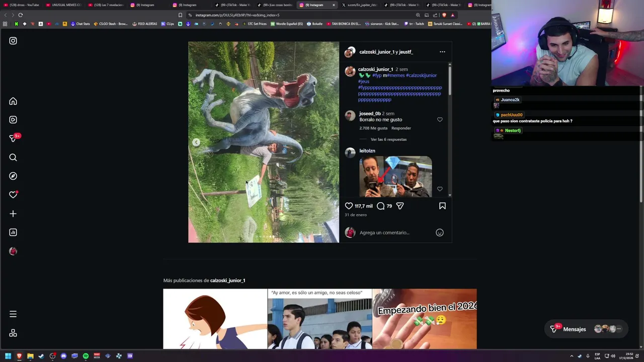Screen dimensions: 644x362
Task: Switch to 'x.com/En_jupiter' browser tab
Action: click(x=359, y=5)
